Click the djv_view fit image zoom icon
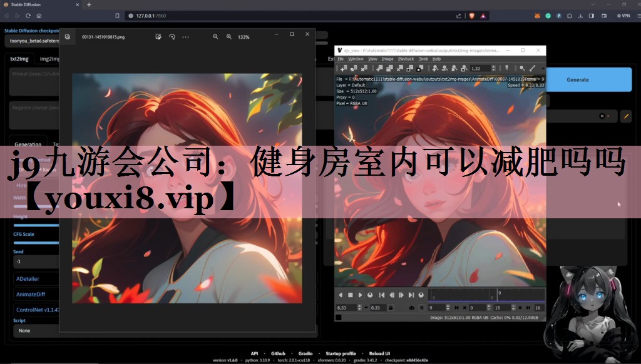Image resolution: width=641 pixels, height=364 pixels. coord(464,68)
